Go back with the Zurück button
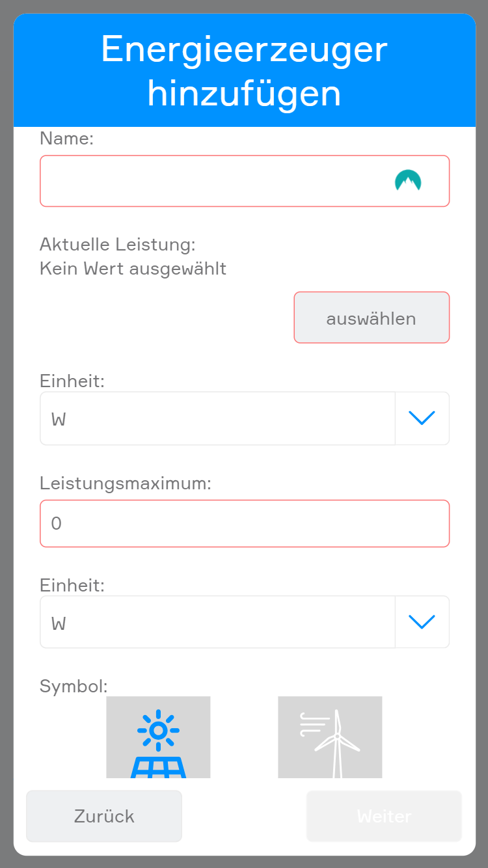The image size is (488, 868). [104, 816]
